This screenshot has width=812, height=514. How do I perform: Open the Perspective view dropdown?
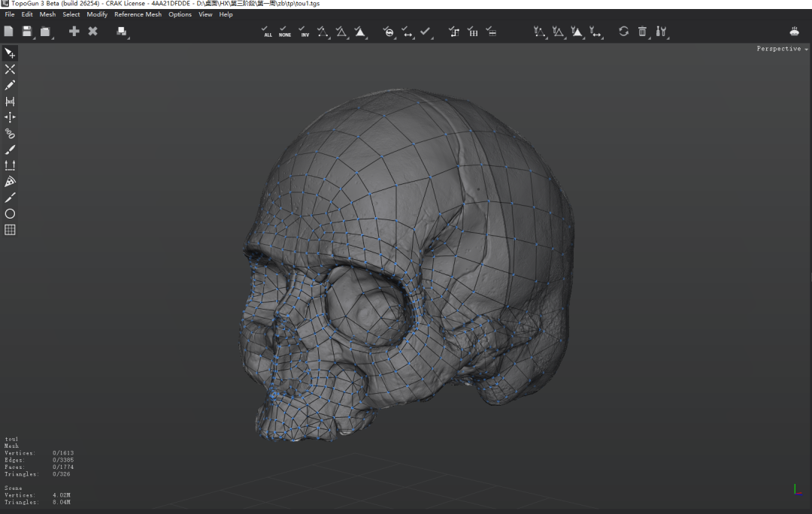(x=782, y=49)
